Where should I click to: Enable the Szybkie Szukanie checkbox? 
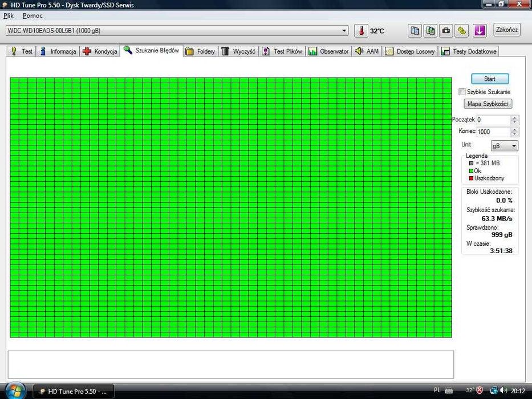point(462,92)
